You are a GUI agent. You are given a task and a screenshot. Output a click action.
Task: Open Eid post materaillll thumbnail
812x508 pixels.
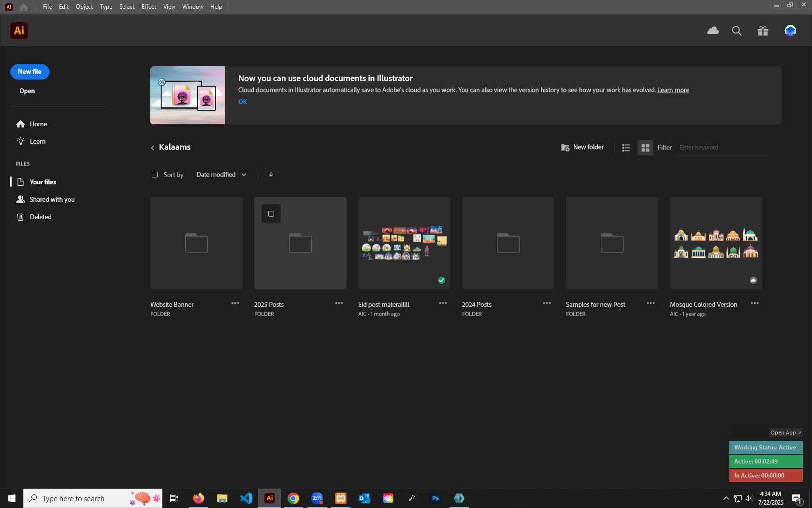(404, 243)
